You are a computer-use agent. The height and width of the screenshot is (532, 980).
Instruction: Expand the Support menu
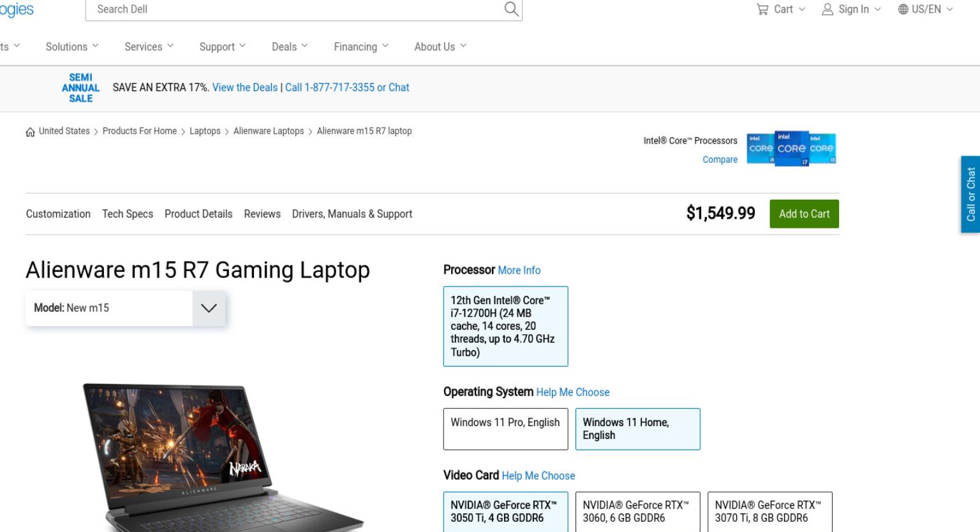click(x=222, y=47)
